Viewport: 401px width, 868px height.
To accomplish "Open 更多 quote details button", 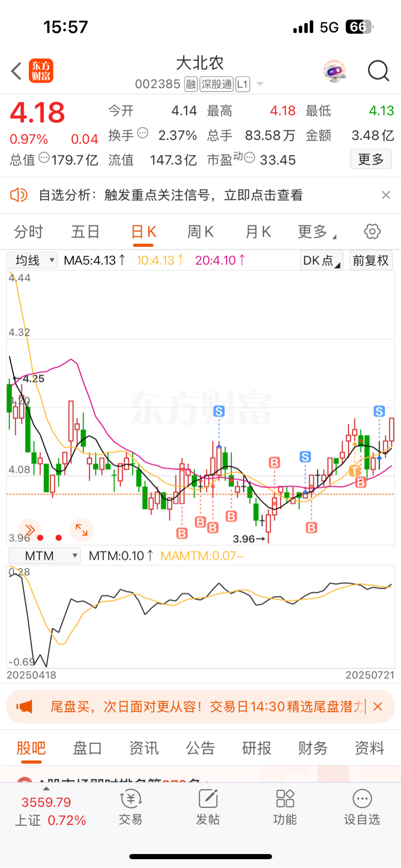I will 371,159.
